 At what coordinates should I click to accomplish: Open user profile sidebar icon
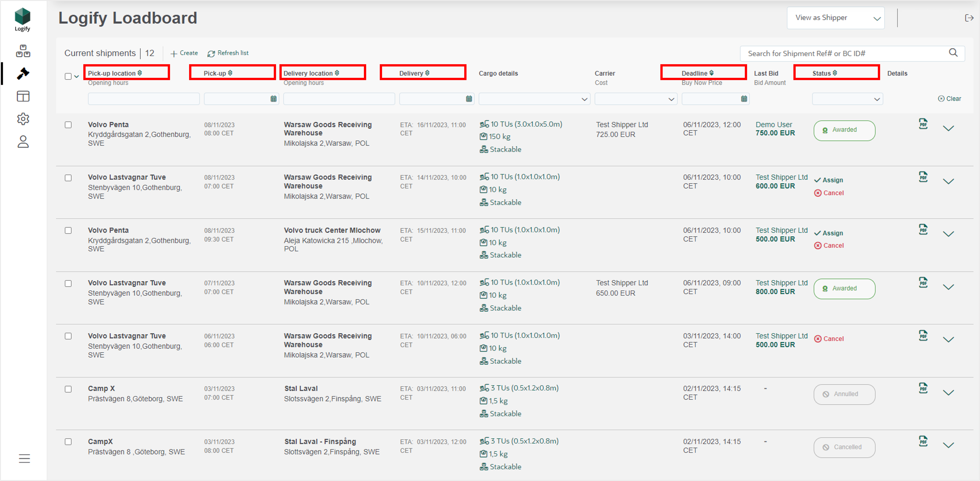coord(23,141)
